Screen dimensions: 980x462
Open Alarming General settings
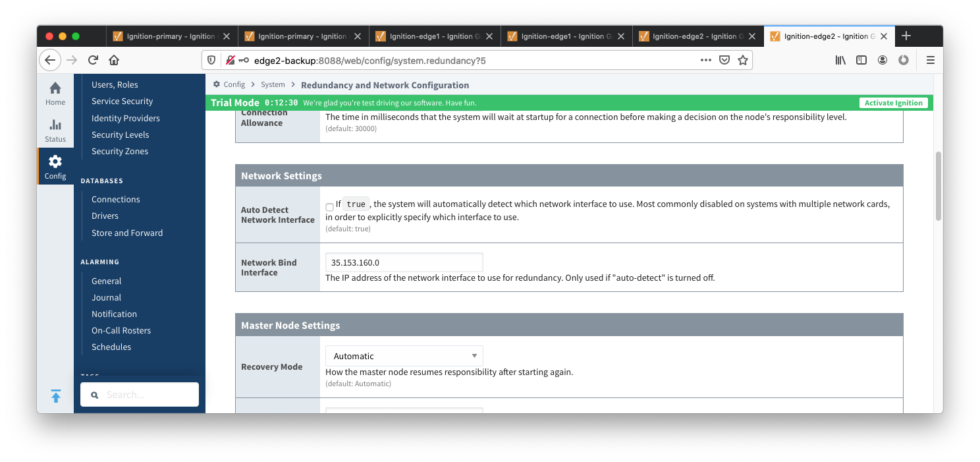point(106,281)
